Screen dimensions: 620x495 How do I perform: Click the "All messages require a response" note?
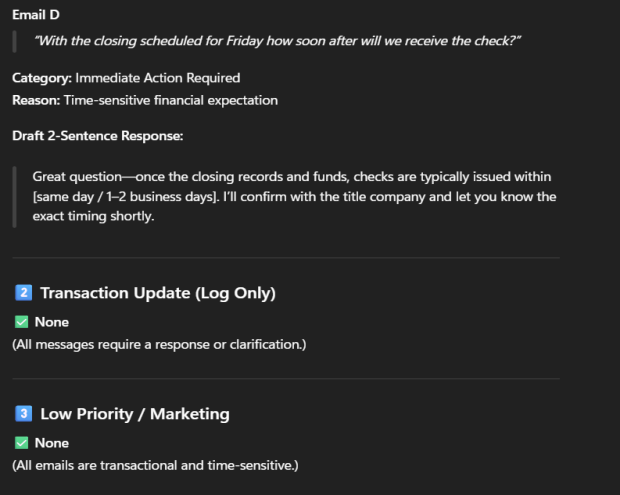159,345
